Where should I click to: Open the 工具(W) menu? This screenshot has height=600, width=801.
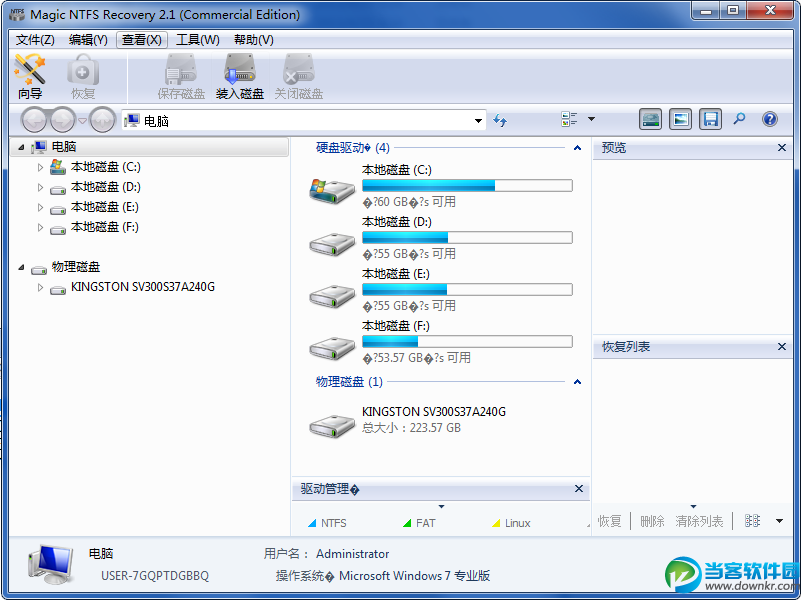198,40
